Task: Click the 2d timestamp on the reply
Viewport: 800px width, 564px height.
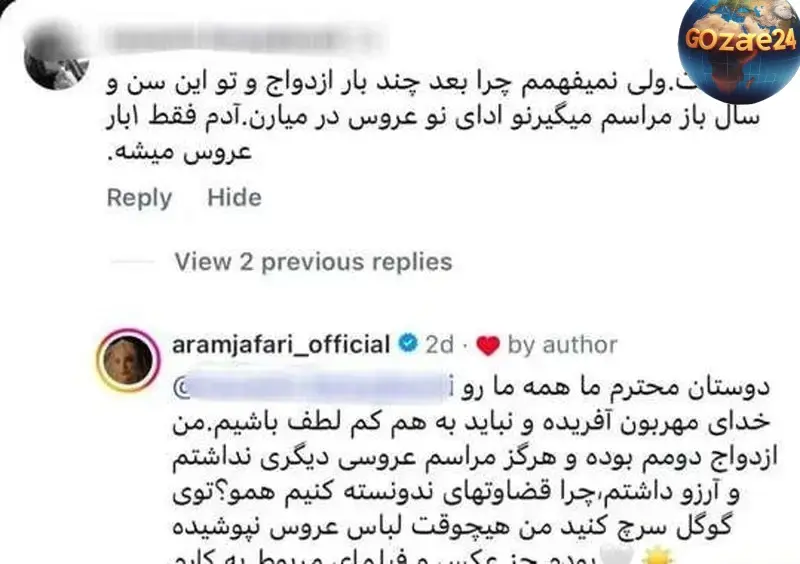Action: coord(439,345)
